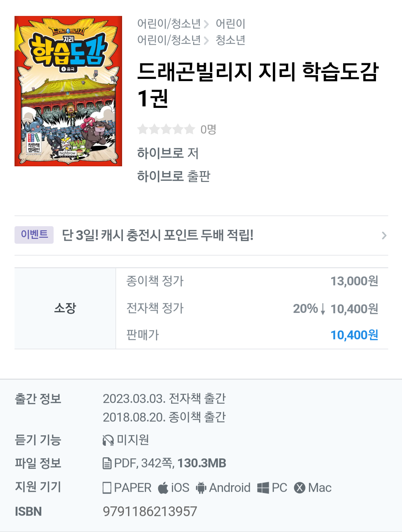Click the Android robot icon
Image resolution: width=402 pixels, height=532 pixels.
click(201, 488)
